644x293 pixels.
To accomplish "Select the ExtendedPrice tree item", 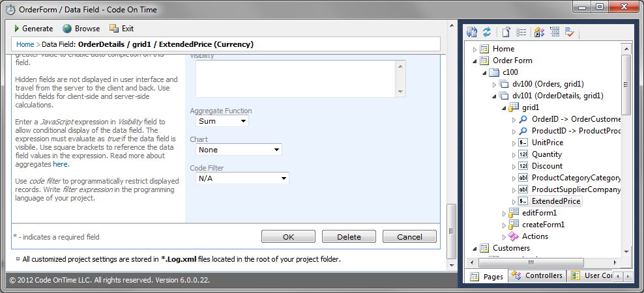I will 556,201.
